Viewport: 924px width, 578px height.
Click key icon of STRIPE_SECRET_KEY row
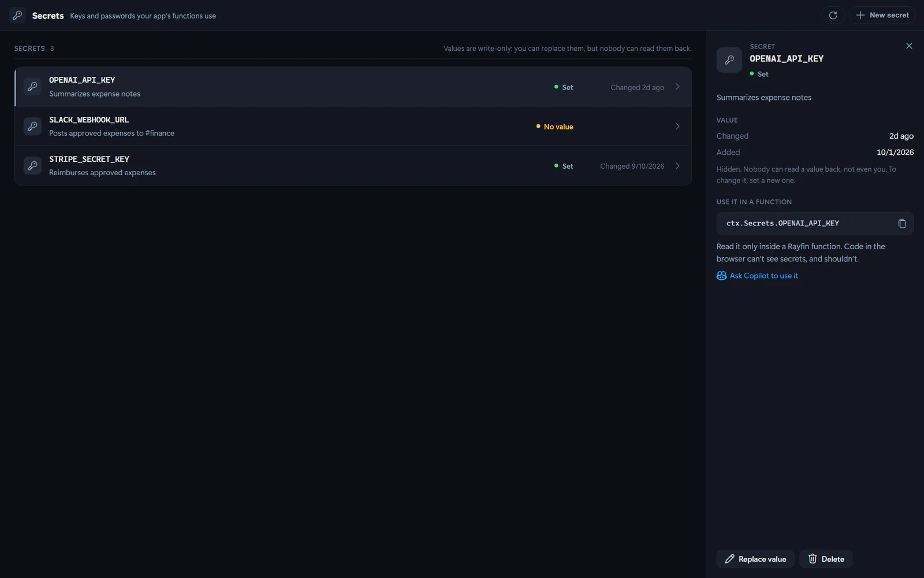(32, 165)
